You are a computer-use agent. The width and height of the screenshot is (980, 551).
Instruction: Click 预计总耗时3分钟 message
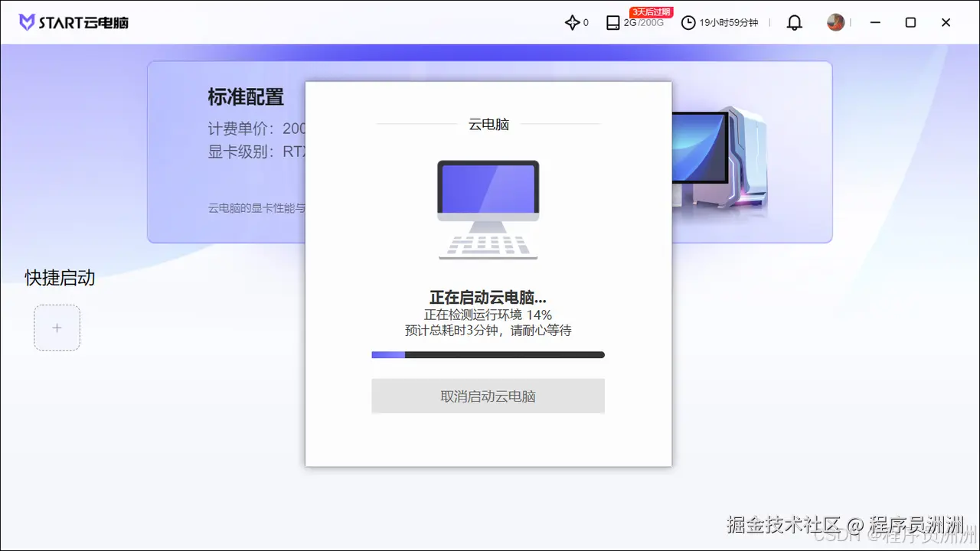[488, 331]
